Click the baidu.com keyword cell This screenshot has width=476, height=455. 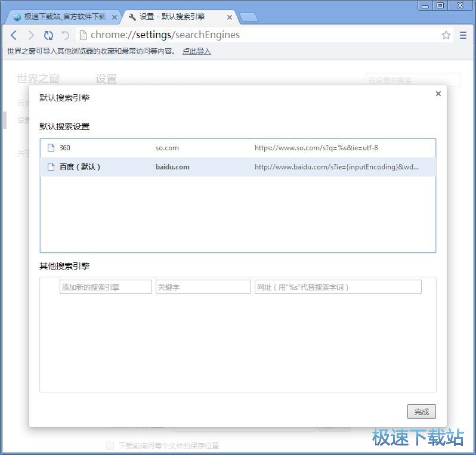coord(172,166)
